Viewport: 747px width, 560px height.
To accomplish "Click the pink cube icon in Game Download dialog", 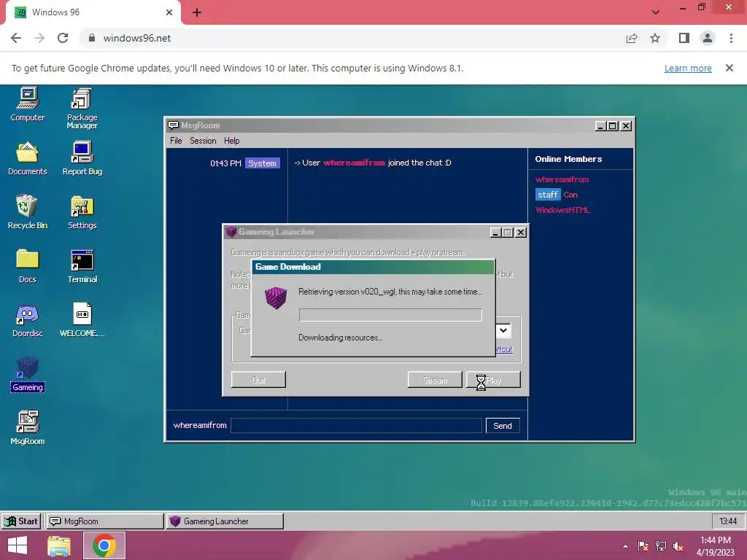I will tap(276, 298).
